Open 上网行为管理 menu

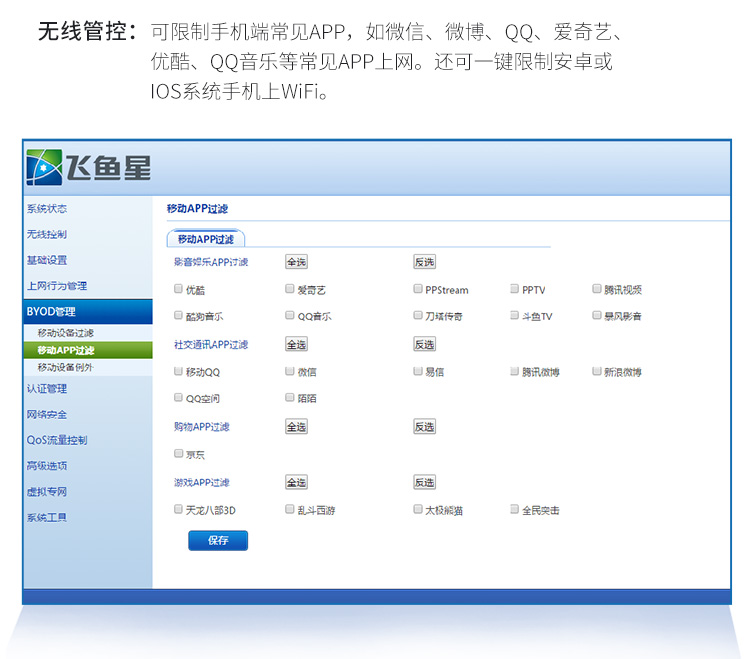pyautogui.click(x=57, y=286)
